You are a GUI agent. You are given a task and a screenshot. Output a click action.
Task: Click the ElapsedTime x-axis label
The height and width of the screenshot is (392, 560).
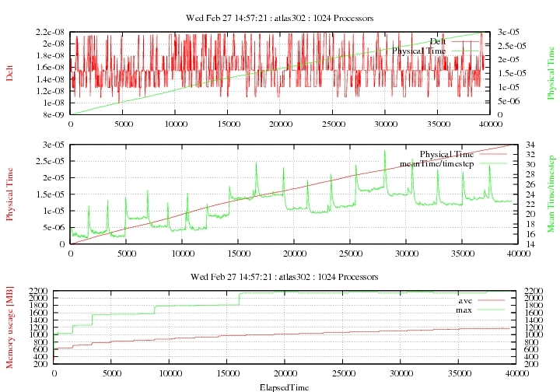click(x=285, y=385)
